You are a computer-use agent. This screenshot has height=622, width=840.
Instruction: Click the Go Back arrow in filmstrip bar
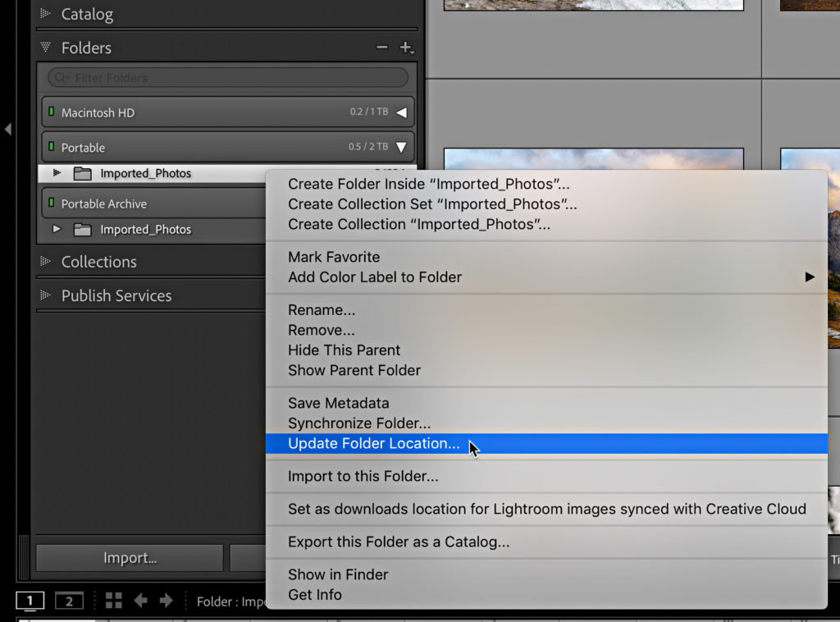(140, 601)
